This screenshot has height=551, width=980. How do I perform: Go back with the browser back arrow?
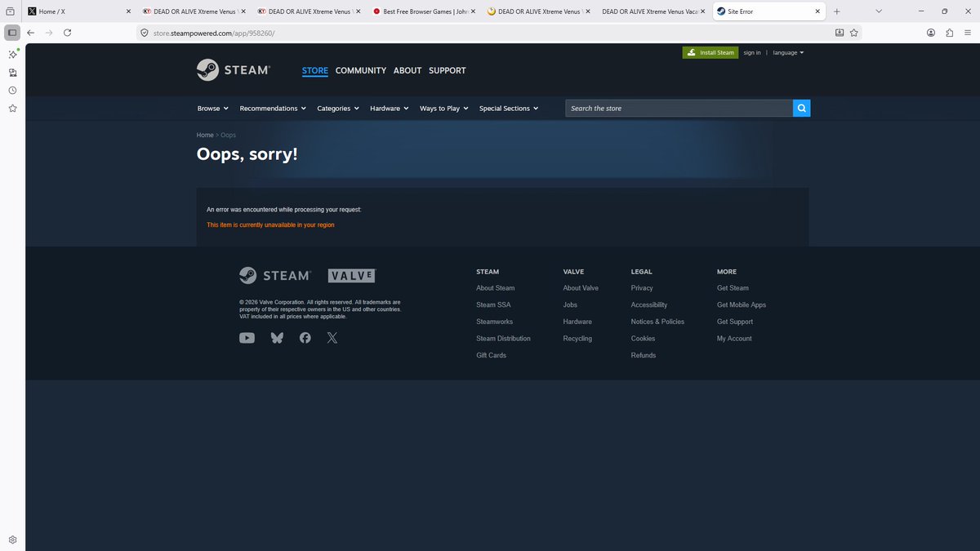pos(30,33)
